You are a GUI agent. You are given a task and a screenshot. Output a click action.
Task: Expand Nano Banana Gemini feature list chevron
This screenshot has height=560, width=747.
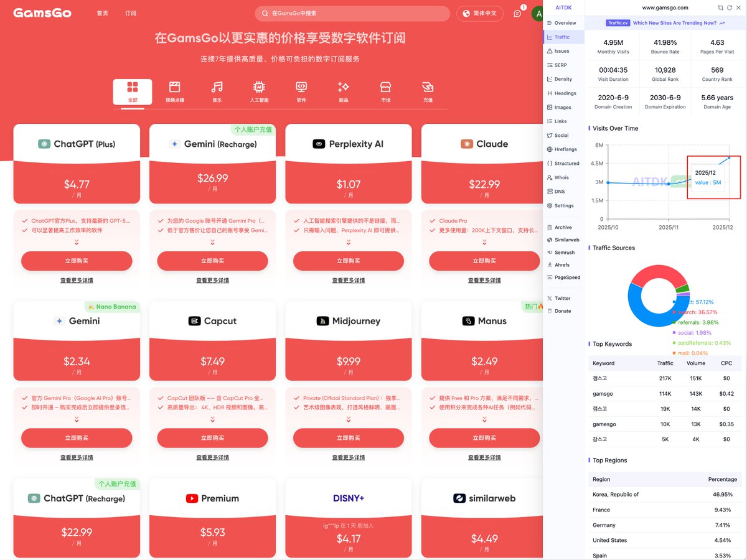click(77, 419)
